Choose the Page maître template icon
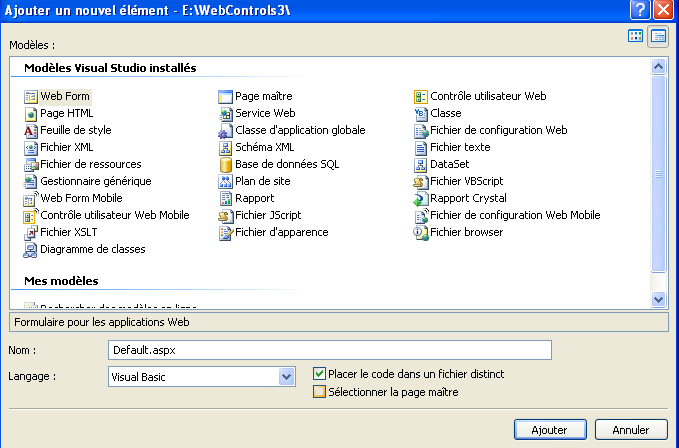679x448 pixels. point(226,97)
